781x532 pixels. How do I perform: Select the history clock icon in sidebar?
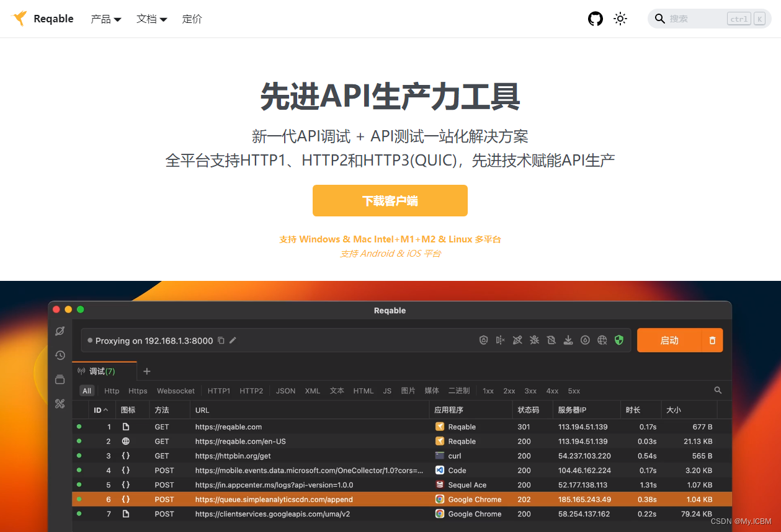tap(60, 355)
